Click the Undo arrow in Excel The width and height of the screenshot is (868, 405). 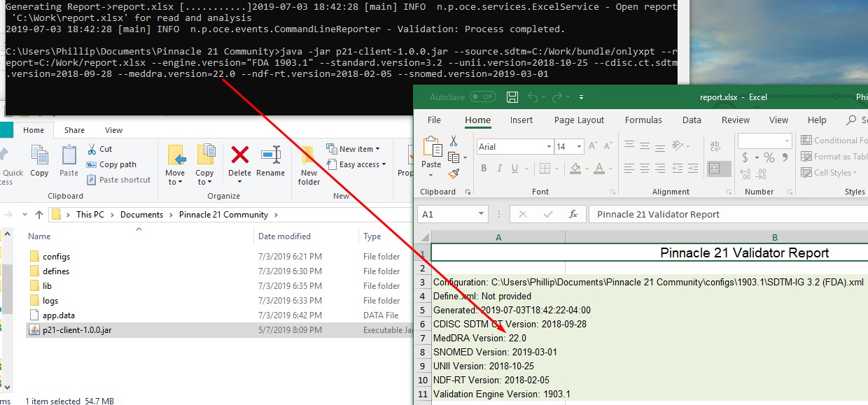tap(531, 97)
